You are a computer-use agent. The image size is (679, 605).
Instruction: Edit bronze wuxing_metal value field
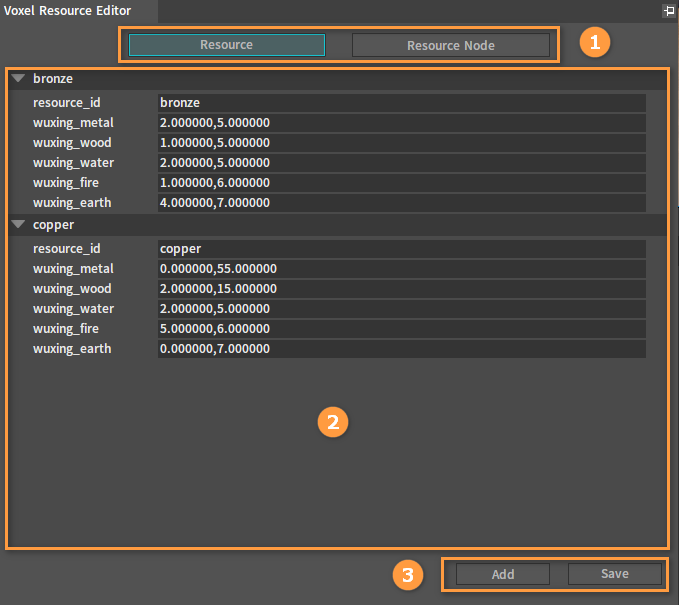coord(402,123)
